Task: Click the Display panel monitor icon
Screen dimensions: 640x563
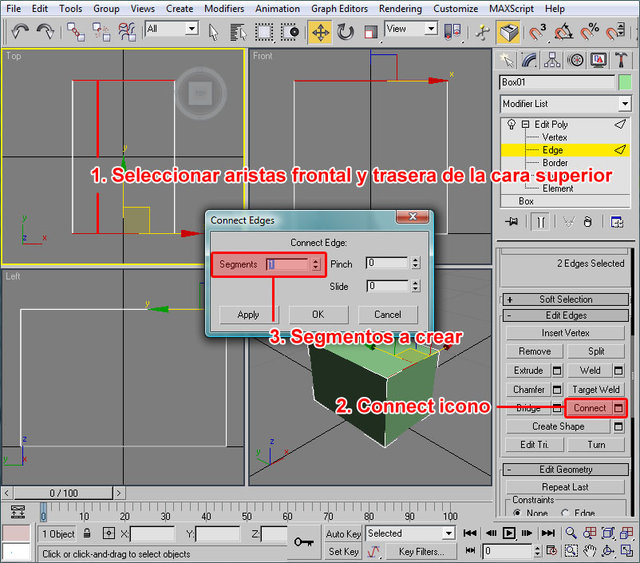Action: pos(599,59)
